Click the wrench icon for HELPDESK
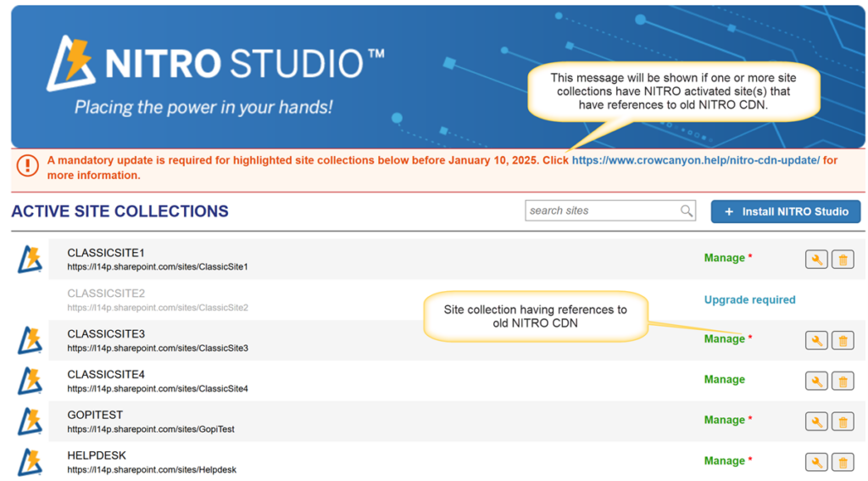 tap(815, 462)
